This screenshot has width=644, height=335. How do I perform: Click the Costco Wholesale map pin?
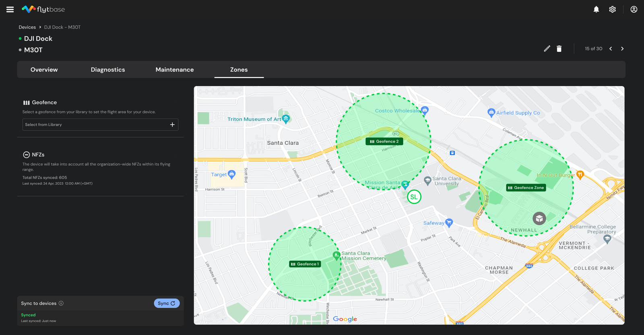click(x=425, y=110)
